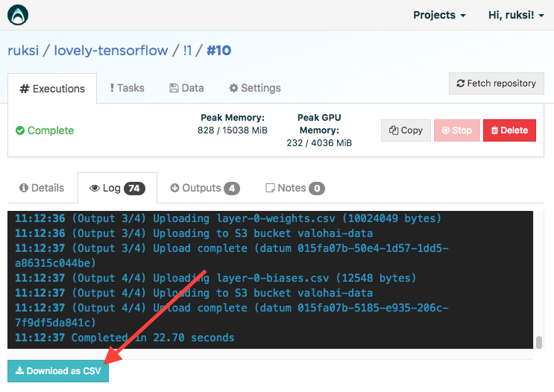Click the Complete status text

[51, 130]
